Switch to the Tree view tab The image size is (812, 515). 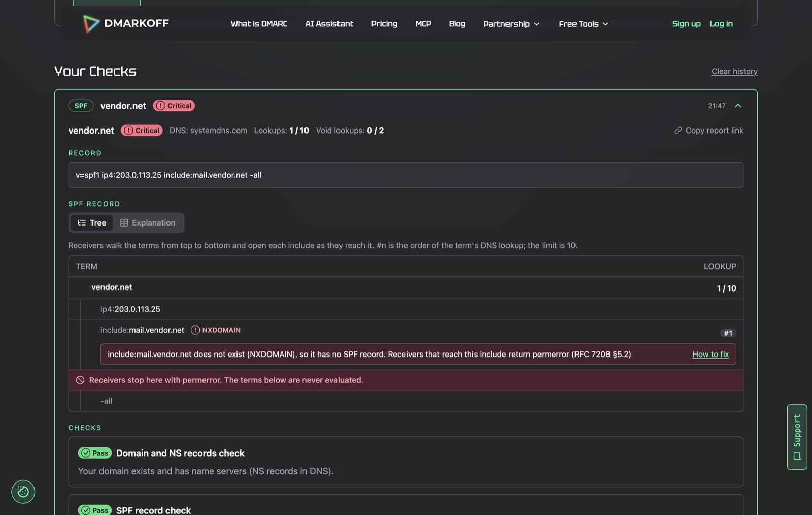(91, 223)
